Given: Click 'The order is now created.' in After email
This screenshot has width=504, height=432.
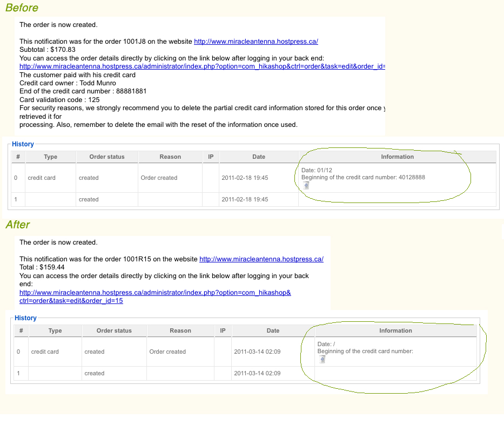Looking at the screenshot, I should tap(58, 242).
